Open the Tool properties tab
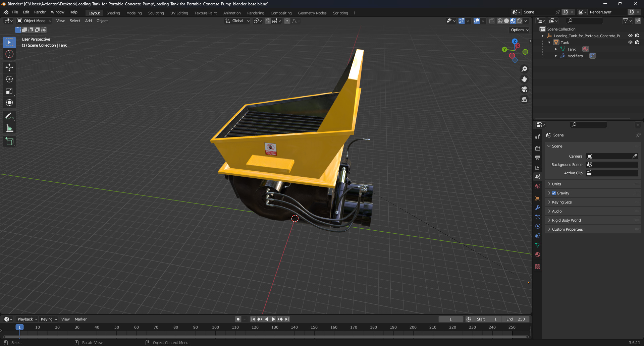This screenshot has height=346, width=644. pyautogui.click(x=538, y=136)
